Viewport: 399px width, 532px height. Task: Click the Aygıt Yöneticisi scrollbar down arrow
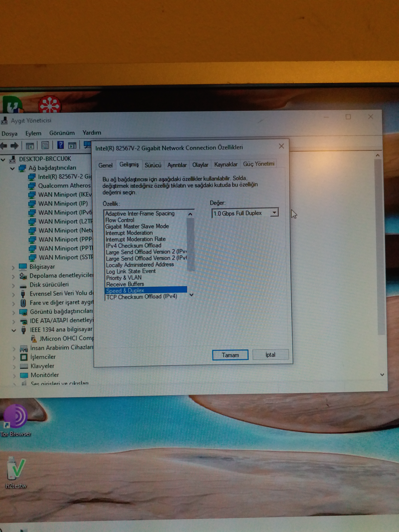click(x=382, y=375)
